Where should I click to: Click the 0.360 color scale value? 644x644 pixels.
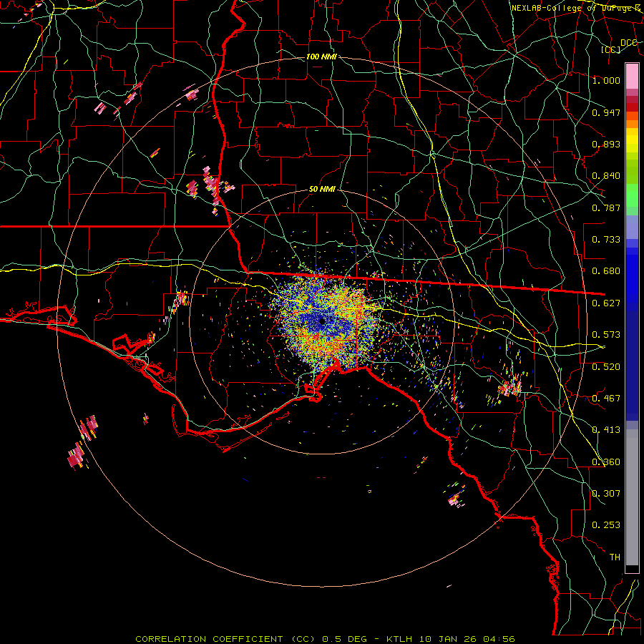[x=606, y=462]
